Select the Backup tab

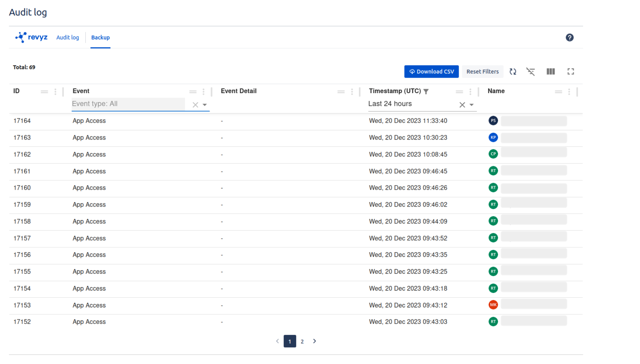pos(100,38)
